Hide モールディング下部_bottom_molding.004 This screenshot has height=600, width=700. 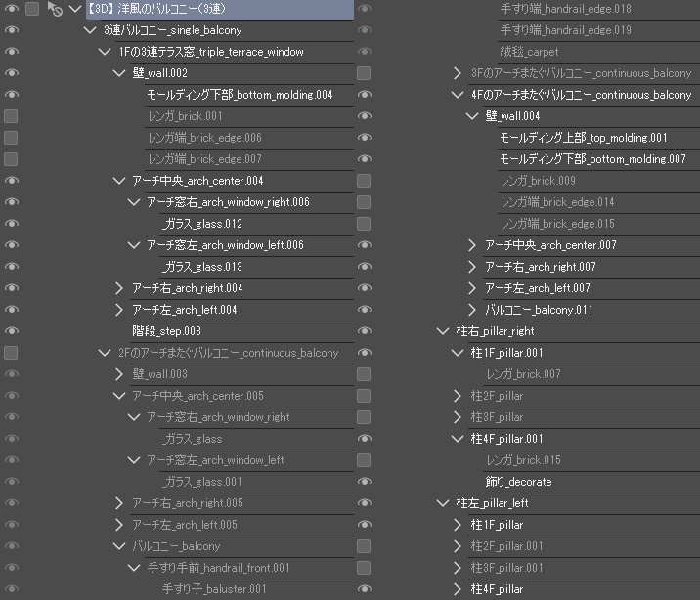[11, 94]
